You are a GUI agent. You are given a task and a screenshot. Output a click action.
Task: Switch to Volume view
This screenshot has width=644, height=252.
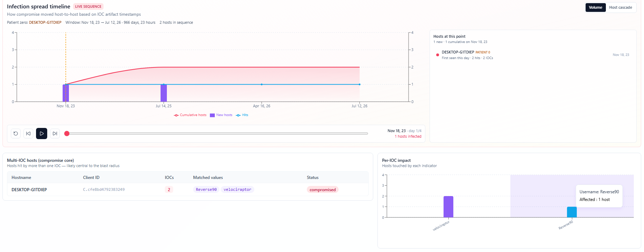point(595,7)
